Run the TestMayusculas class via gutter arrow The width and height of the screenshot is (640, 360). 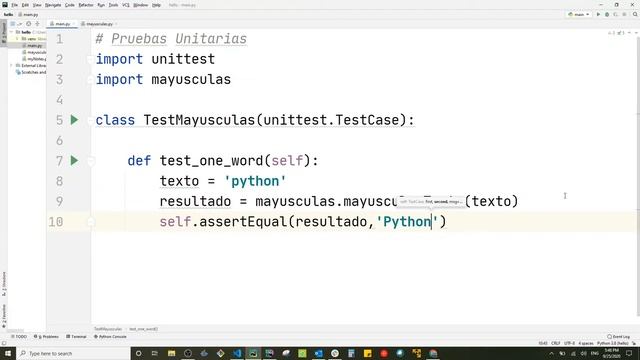pyautogui.click(x=74, y=120)
